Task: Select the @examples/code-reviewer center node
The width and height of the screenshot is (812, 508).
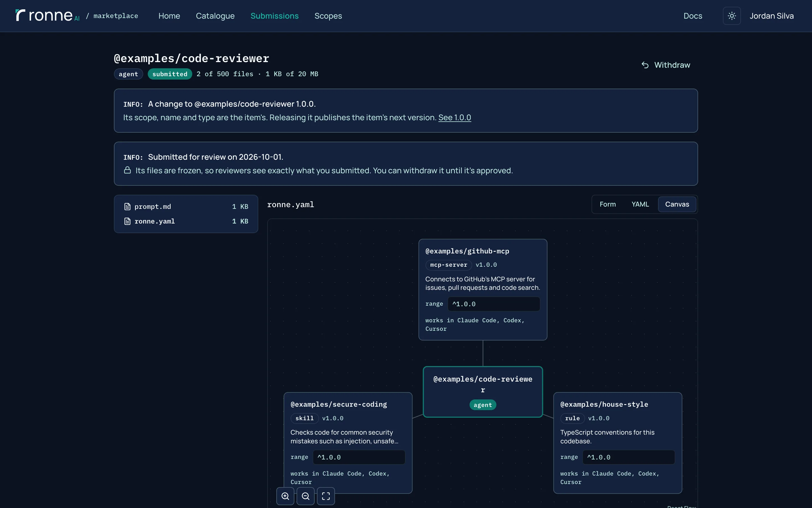Action: pyautogui.click(x=482, y=391)
